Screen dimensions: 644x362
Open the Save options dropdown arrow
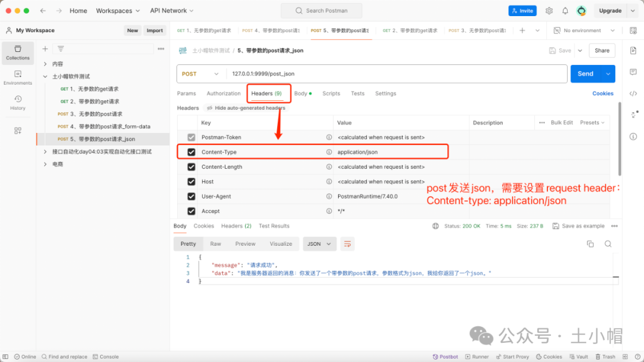point(580,51)
